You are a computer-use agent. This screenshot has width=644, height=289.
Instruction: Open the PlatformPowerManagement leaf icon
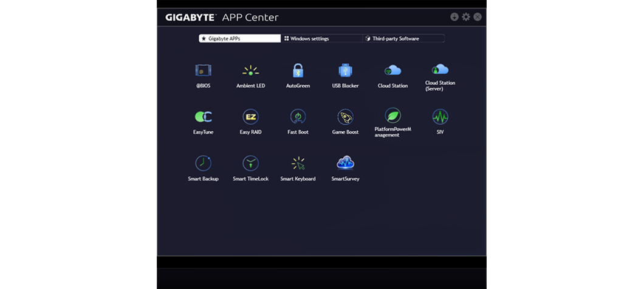(392, 116)
